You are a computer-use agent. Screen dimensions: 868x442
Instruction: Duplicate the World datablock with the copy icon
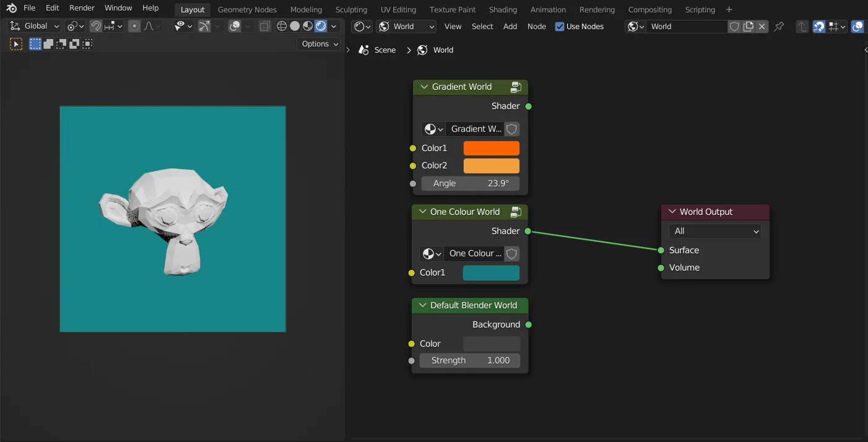pos(748,26)
